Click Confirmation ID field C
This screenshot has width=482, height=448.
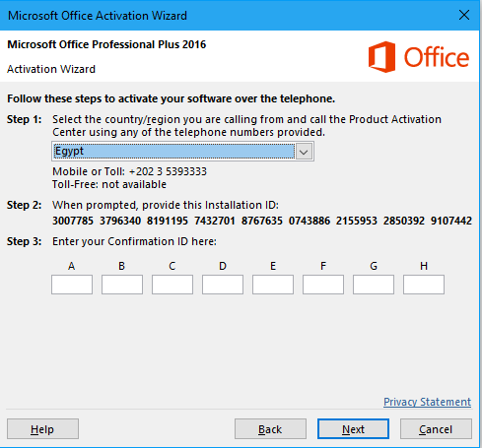172,285
